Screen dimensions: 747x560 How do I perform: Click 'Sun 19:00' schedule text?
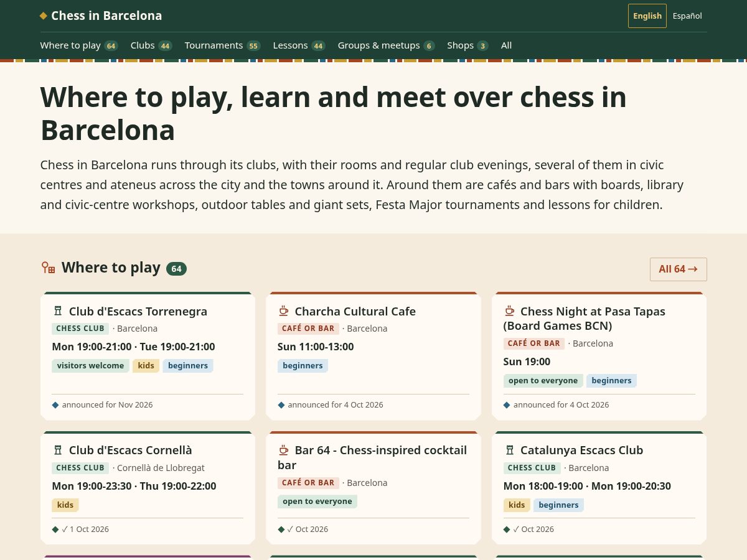click(527, 362)
